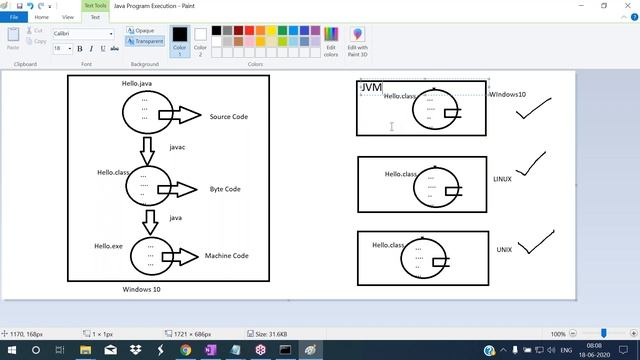Choose Transparent background fill
The width and height of the screenshot is (640, 360).
(x=145, y=41)
